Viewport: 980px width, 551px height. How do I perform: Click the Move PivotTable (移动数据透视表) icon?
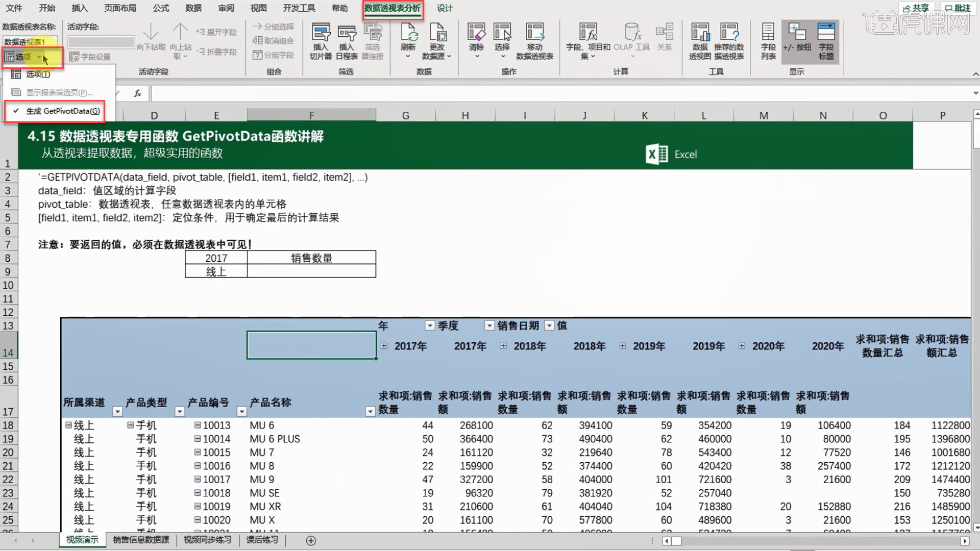pos(534,35)
